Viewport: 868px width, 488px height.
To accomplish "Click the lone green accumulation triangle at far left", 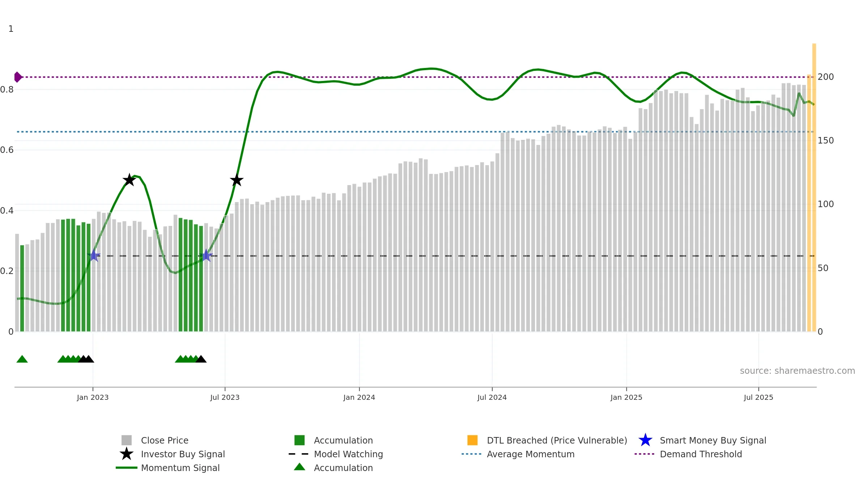I will pyautogui.click(x=22, y=359).
